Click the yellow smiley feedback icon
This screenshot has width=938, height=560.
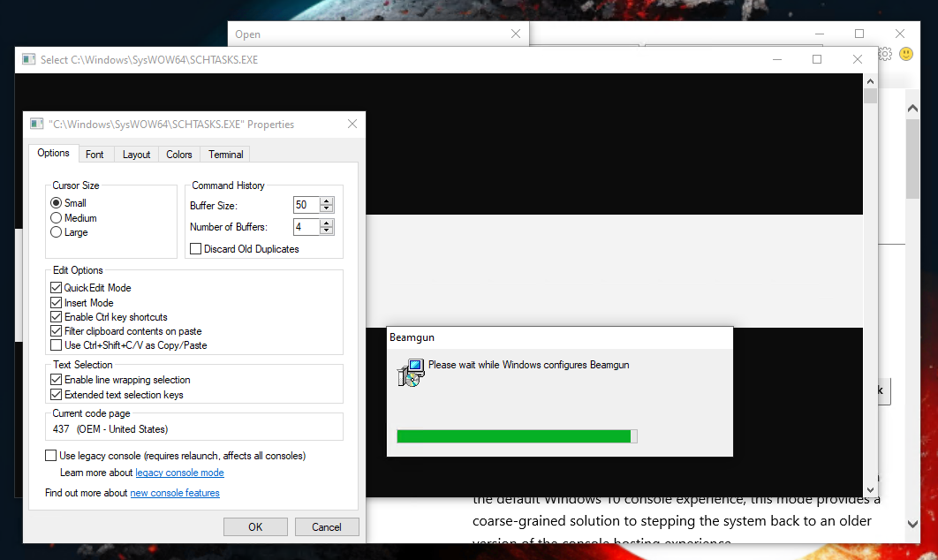tap(905, 55)
